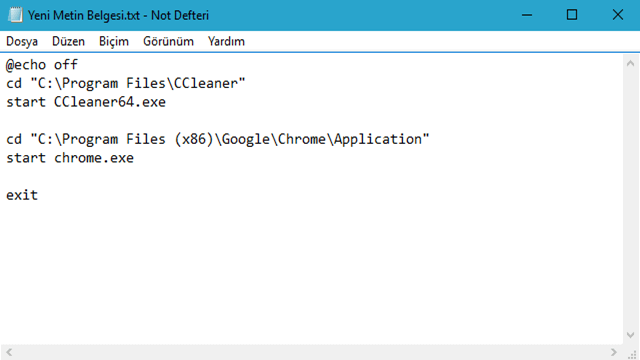
Task: Open the Dosya menu
Action: [x=22, y=41]
